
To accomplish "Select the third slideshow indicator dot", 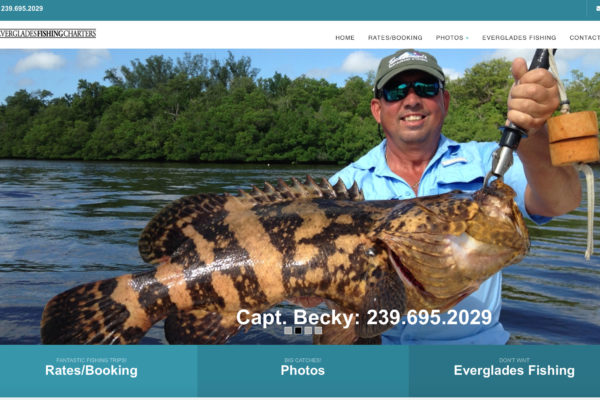I will point(308,330).
